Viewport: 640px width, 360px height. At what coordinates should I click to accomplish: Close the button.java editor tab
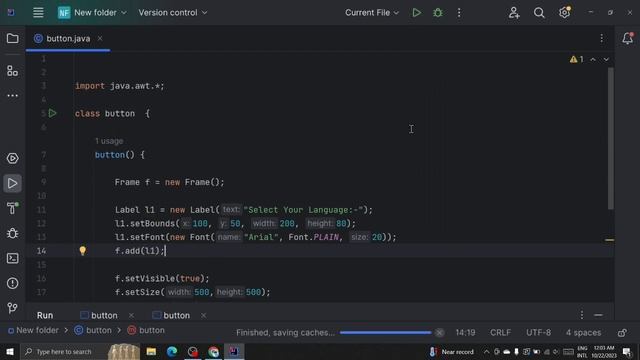100,38
